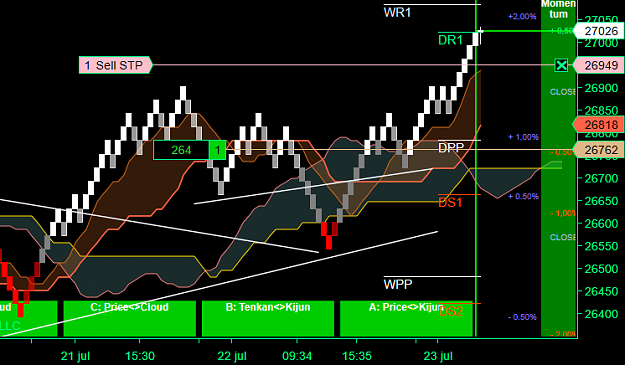Click the red 26818 price tag
Viewport: 625px width, 365px height.
[x=598, y=125]
